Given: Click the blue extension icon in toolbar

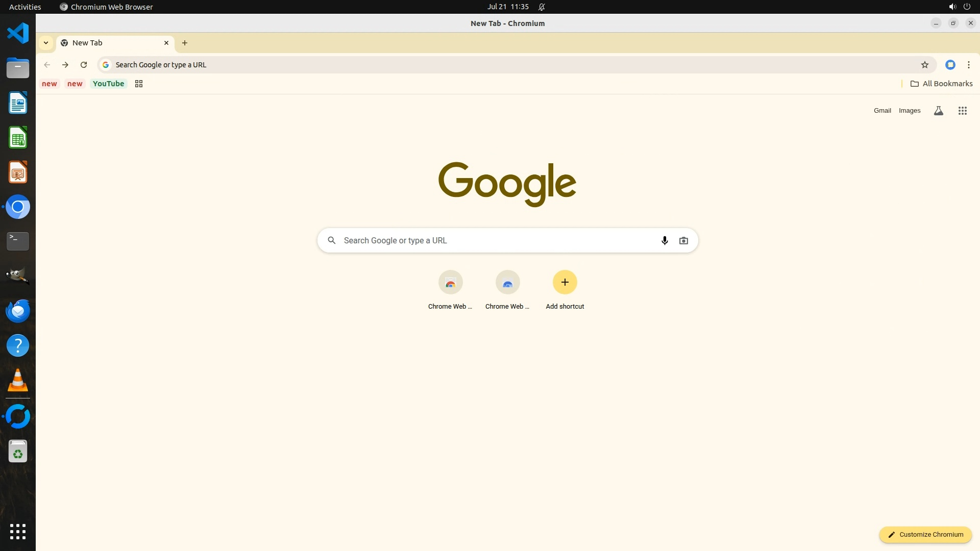Looking at the screenshot, I should point(950,65).
